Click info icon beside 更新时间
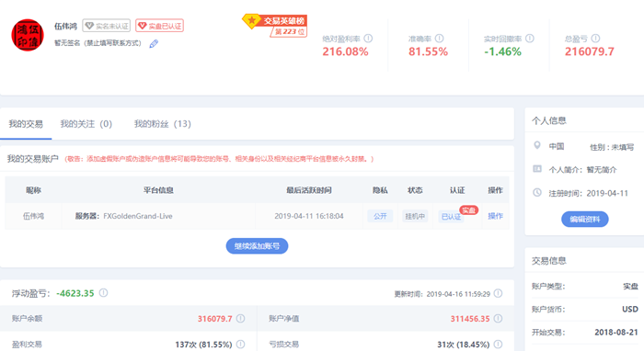 click(x=498, y=293)
